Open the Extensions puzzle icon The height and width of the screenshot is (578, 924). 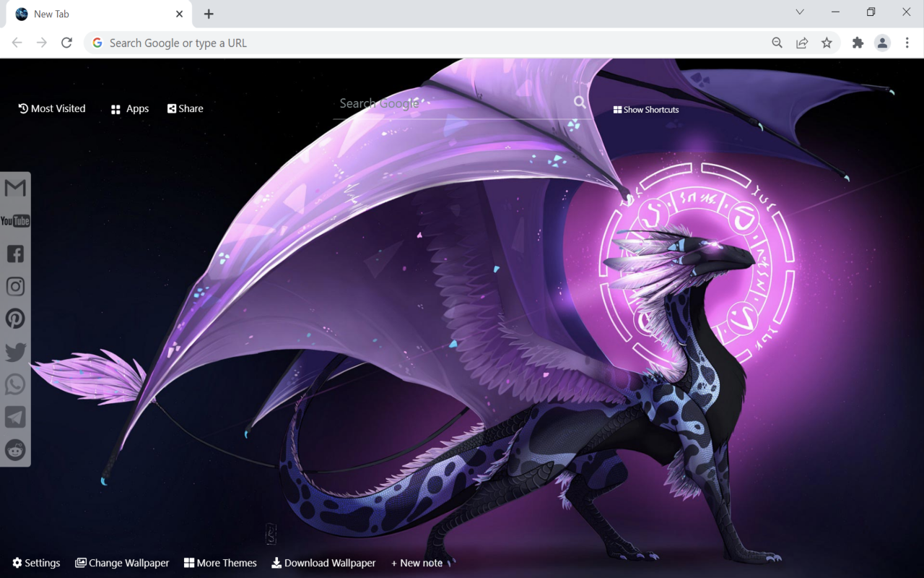point(858,43)
